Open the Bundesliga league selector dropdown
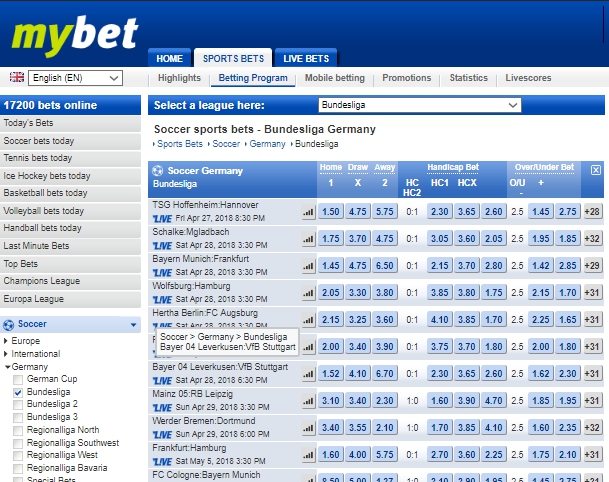This screenshot has height=482, width=609. click(419, 105)
